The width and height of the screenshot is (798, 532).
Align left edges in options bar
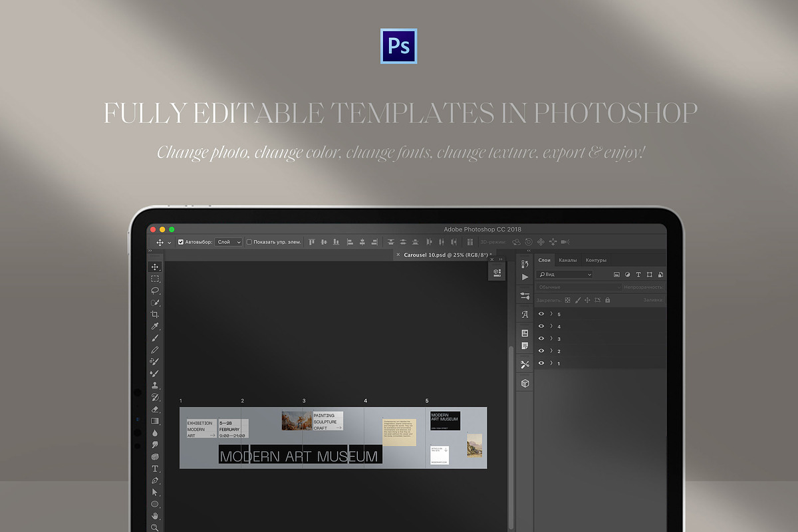tap(349, 242)
